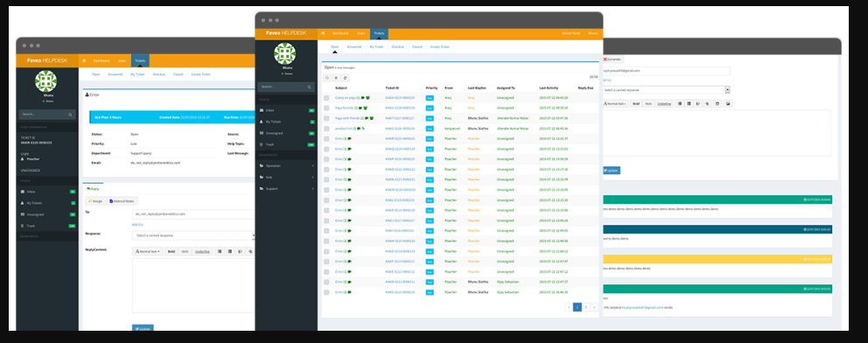Click the trash toolbar icon above ticket table

[337, 78]
